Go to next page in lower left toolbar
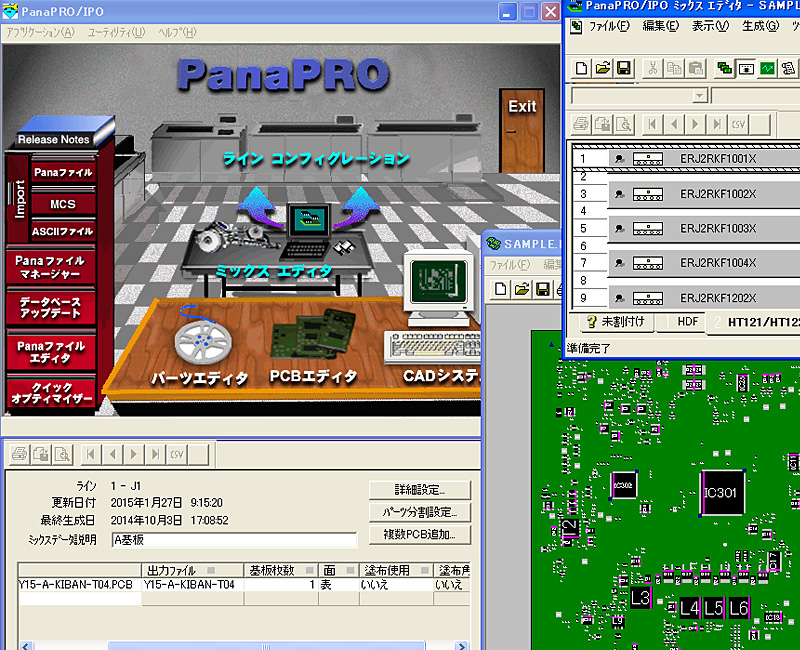 point(134,454)
